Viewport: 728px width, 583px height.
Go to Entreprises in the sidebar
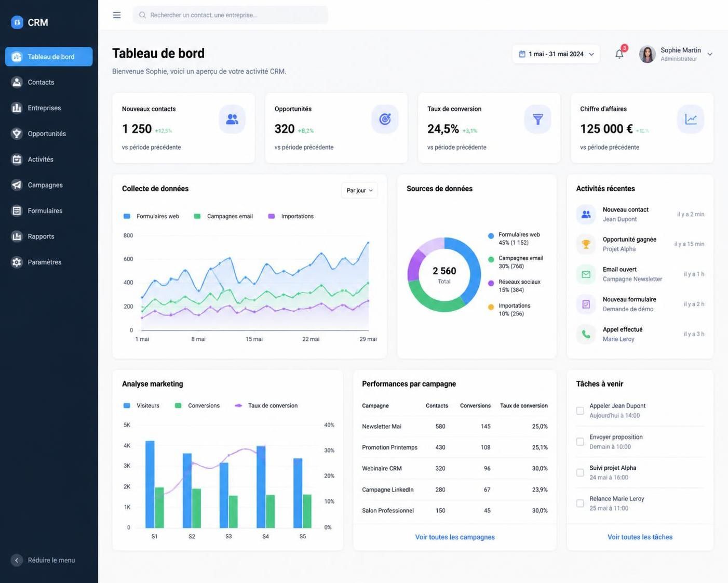click(x=49, y=108)
